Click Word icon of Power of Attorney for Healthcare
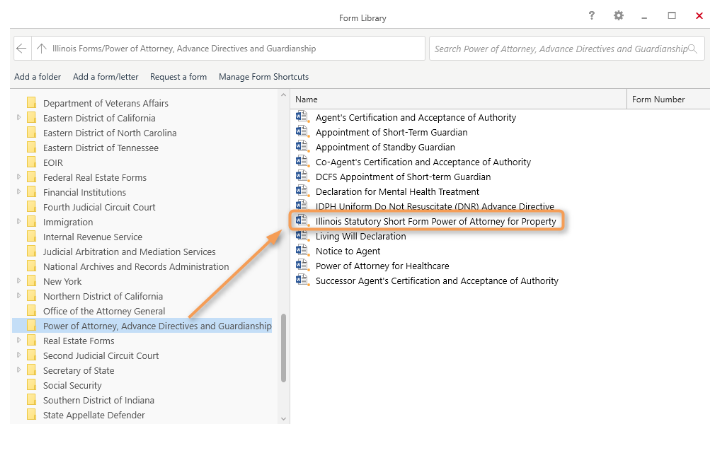Viewport: 725px width, 459px height. [302, 265]
